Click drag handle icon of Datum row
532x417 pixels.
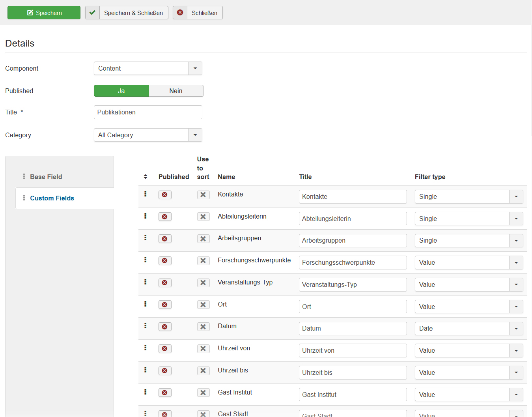pyautogui.click(x=145, y=325)
